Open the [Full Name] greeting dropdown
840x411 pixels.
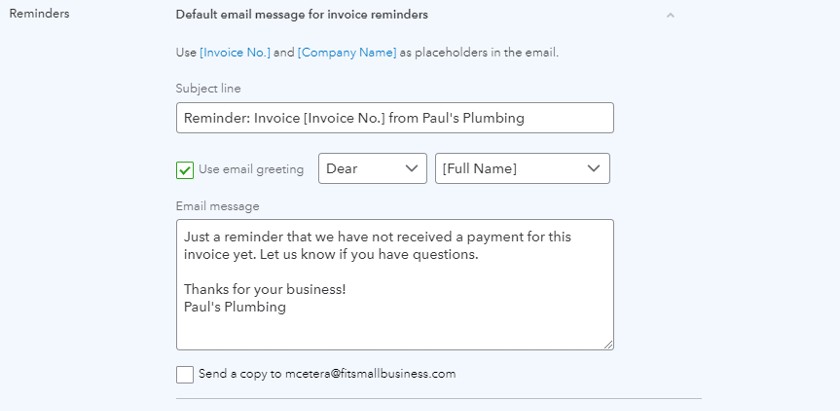522,168
